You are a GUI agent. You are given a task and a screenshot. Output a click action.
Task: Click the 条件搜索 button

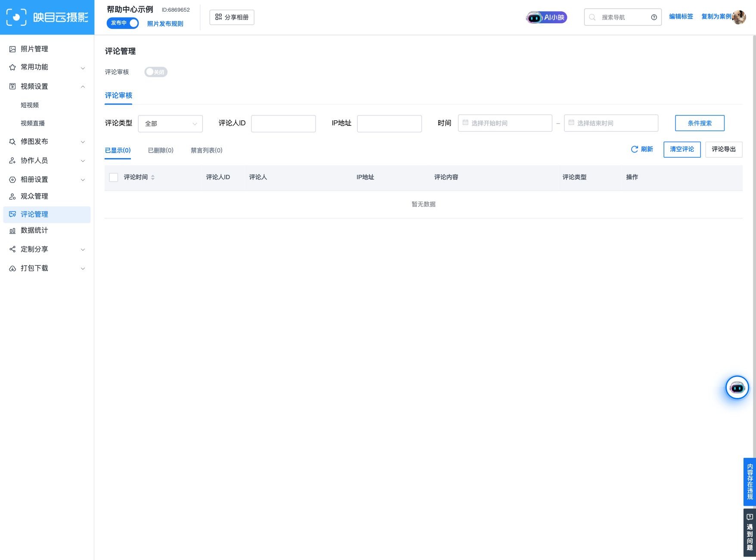[700, 123]
